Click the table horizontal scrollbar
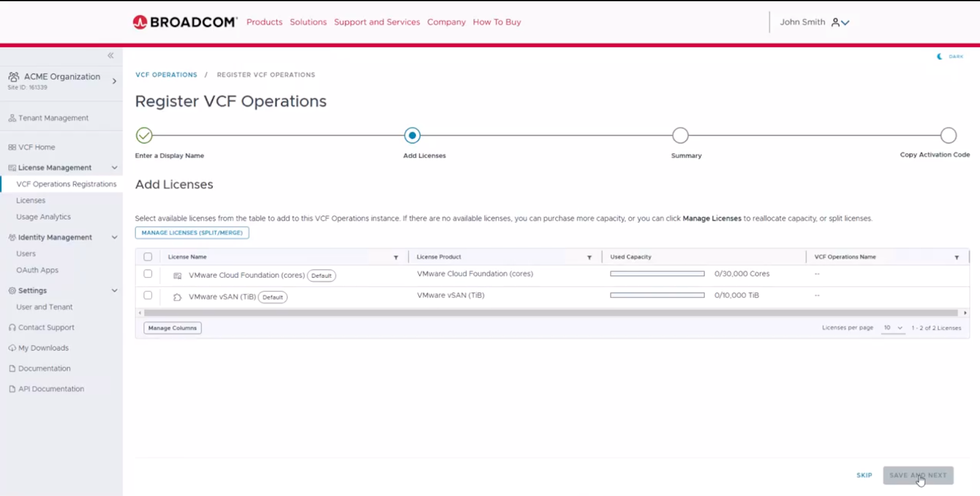The height and width of the screenshot is (496, 980). pyautogui.click(x=551, y=313)
